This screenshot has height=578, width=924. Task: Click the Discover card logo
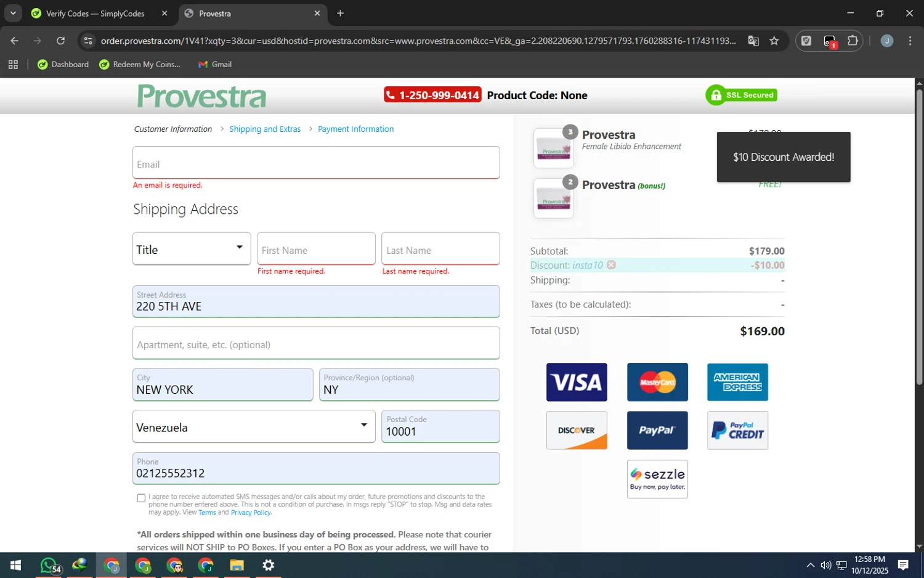point(577,430)
